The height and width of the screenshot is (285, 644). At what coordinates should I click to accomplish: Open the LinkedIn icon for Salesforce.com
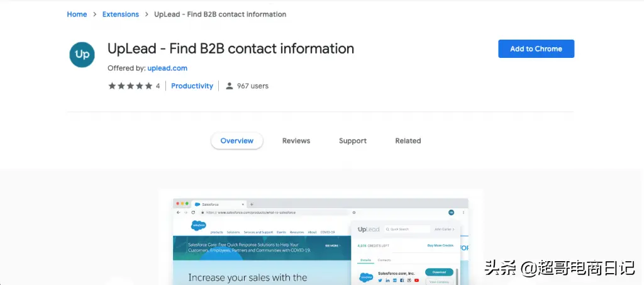click(x=387, y=281)
